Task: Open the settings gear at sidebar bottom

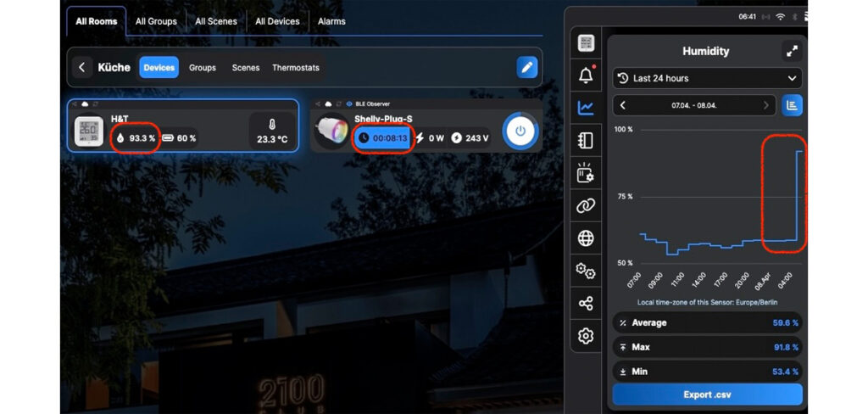Action: pyautogui.click(x=586, y=336)
